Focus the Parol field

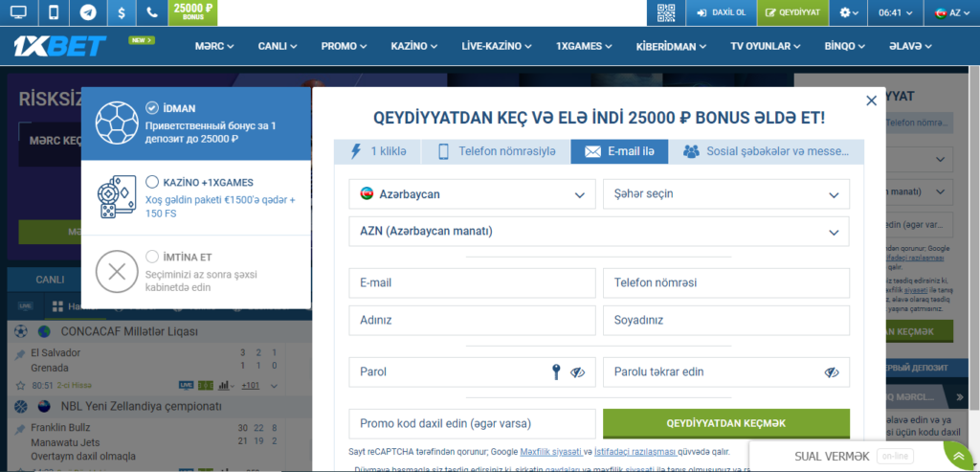click(473, 372)
